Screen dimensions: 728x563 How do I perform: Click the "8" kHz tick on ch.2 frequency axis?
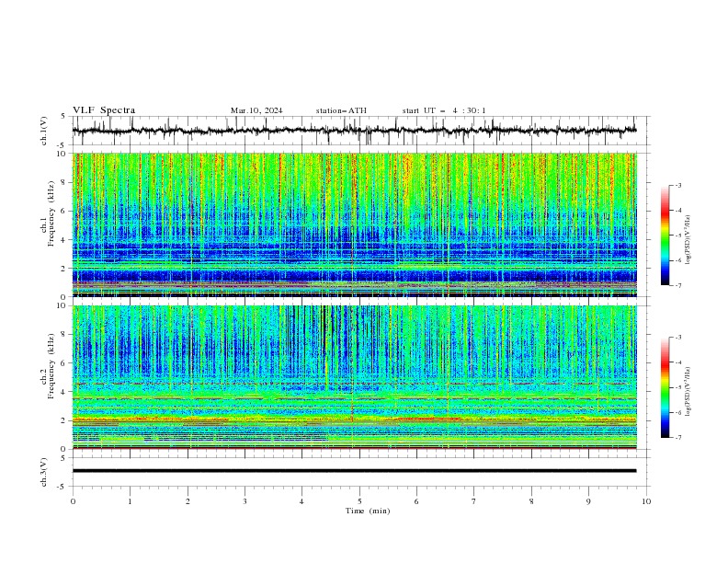click(x=65, y=335)
